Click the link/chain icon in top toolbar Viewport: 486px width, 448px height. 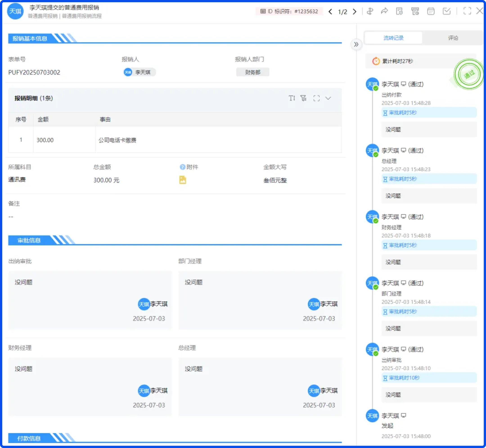click(x=370, y=11)
